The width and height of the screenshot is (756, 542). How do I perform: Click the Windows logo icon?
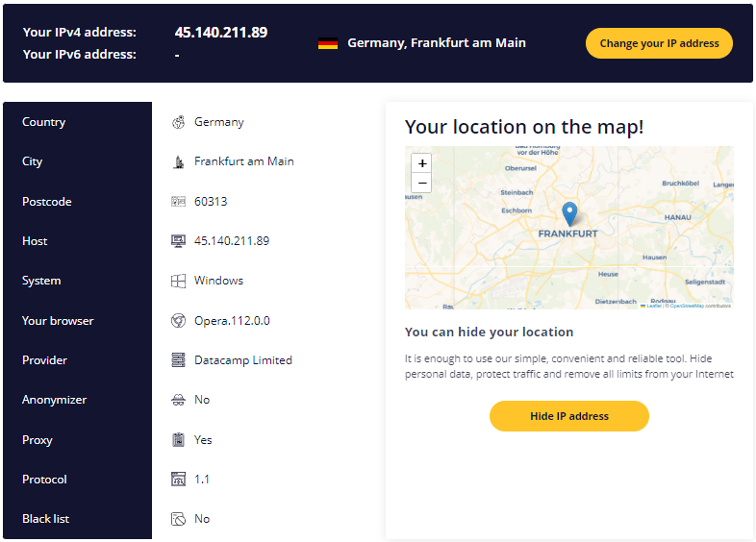tap(178, 281)
